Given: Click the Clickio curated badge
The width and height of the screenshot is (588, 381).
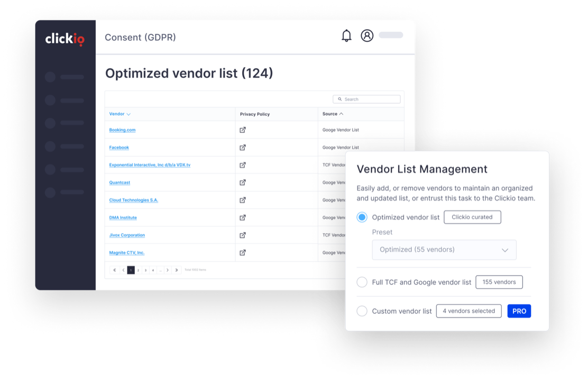Looking at the screenshot, I should coord(472,217).
